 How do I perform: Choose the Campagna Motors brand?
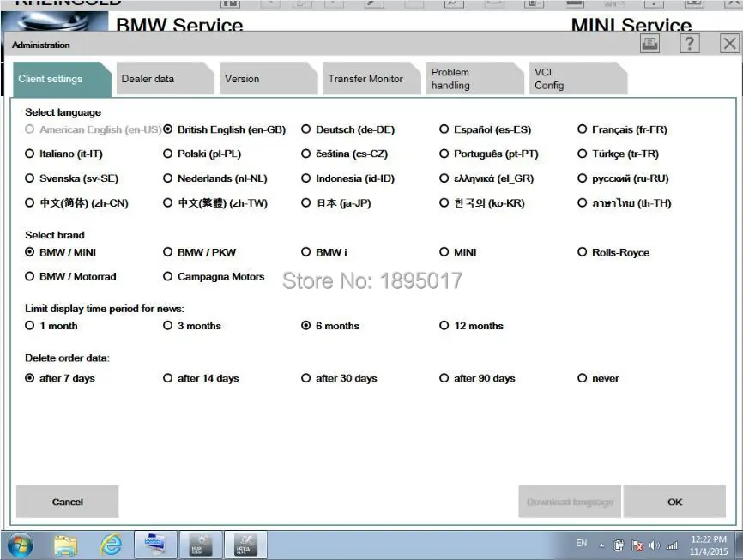click(214, 276)
